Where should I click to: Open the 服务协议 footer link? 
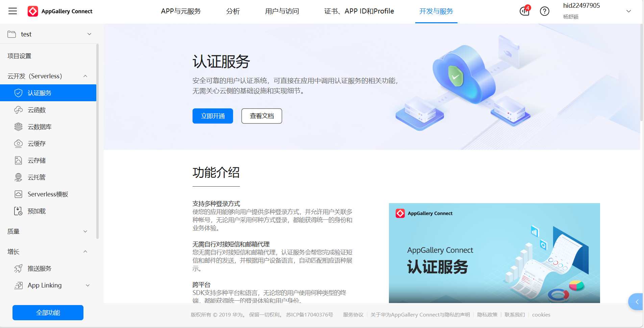click(353, 315)
